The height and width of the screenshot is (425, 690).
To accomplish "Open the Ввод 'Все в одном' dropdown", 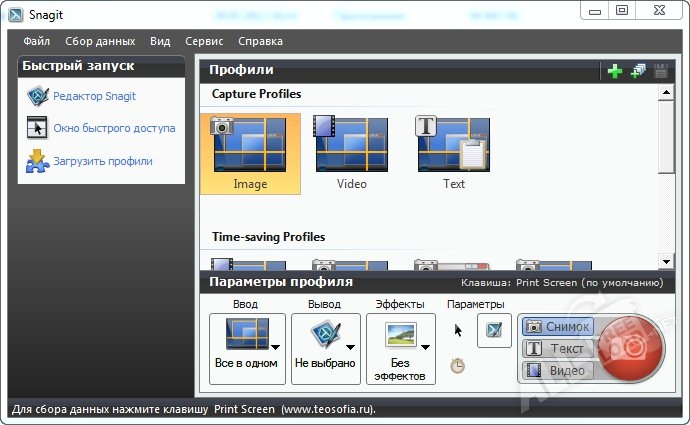I will 248,349.
